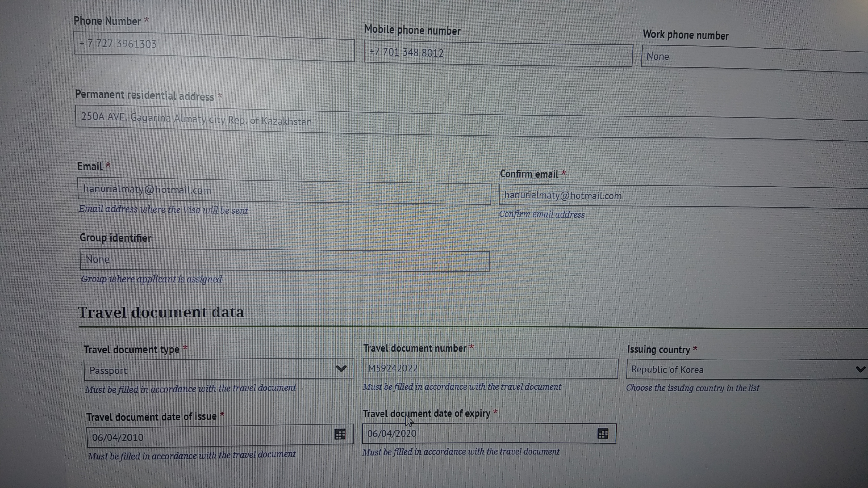
Task: Click the 'Issuing country' label
Action: pyautogui.click(x=659, y=350)
